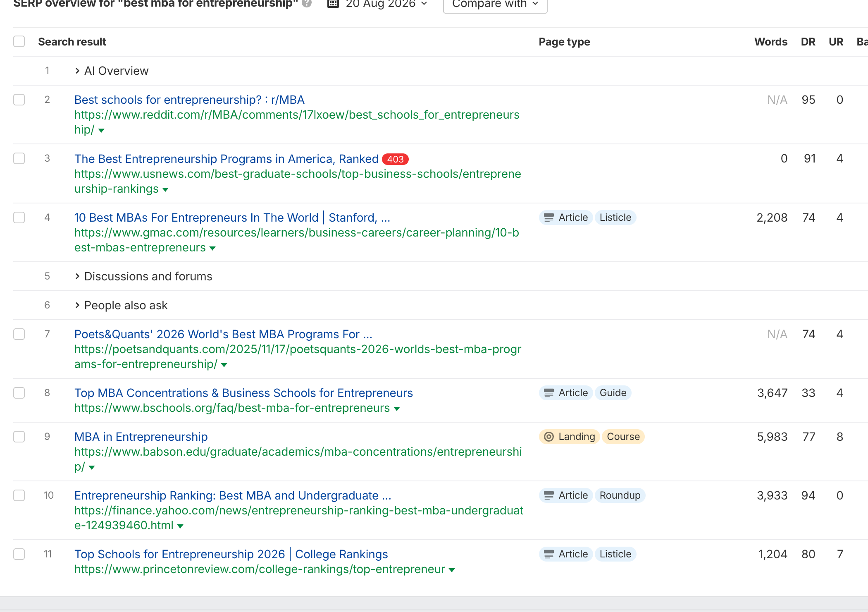868x612 pixels.
Task: Open URL dropdown arrow for bschools.org result
Action: [x=397, y=409]
